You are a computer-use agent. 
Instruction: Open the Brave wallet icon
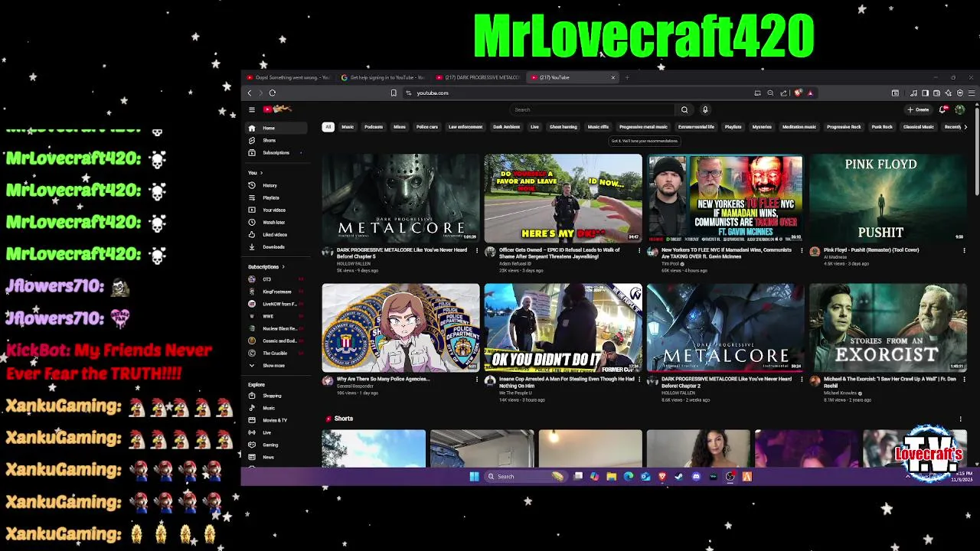[936, 93]
